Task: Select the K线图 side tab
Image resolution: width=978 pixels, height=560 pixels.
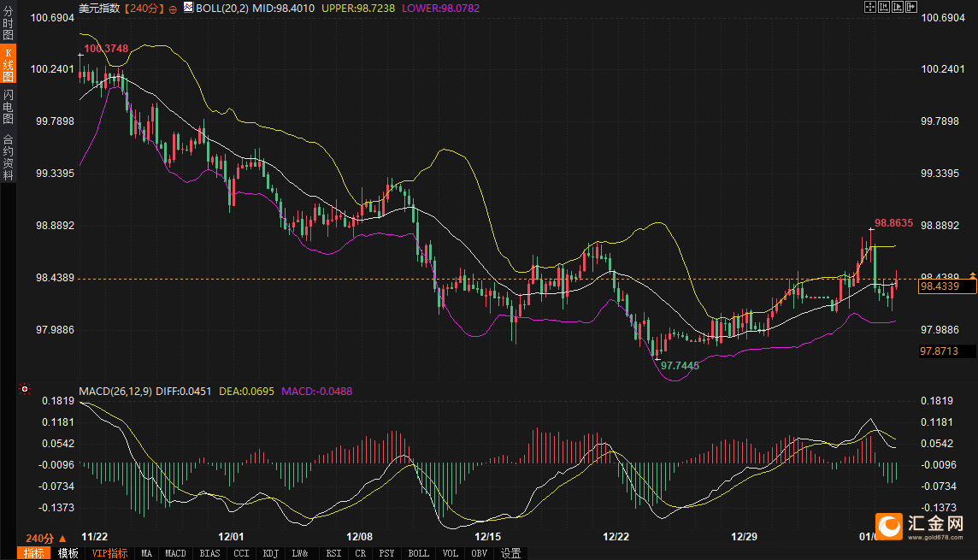Action: click(8, 64)
